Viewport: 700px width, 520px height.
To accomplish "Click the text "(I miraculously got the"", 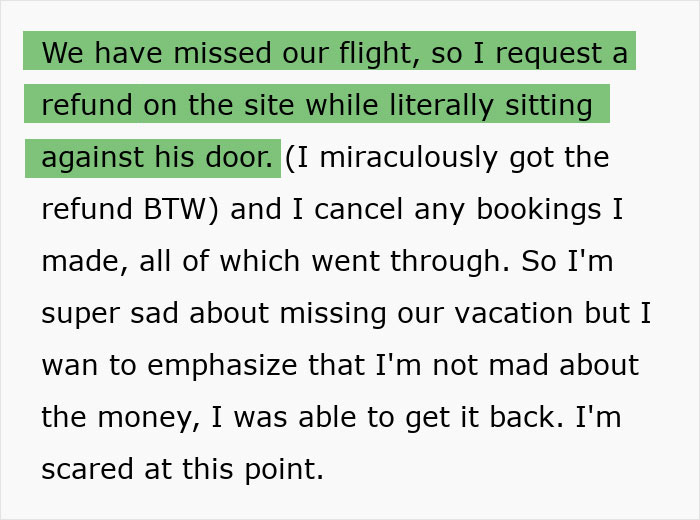I will tap(447, 157).
